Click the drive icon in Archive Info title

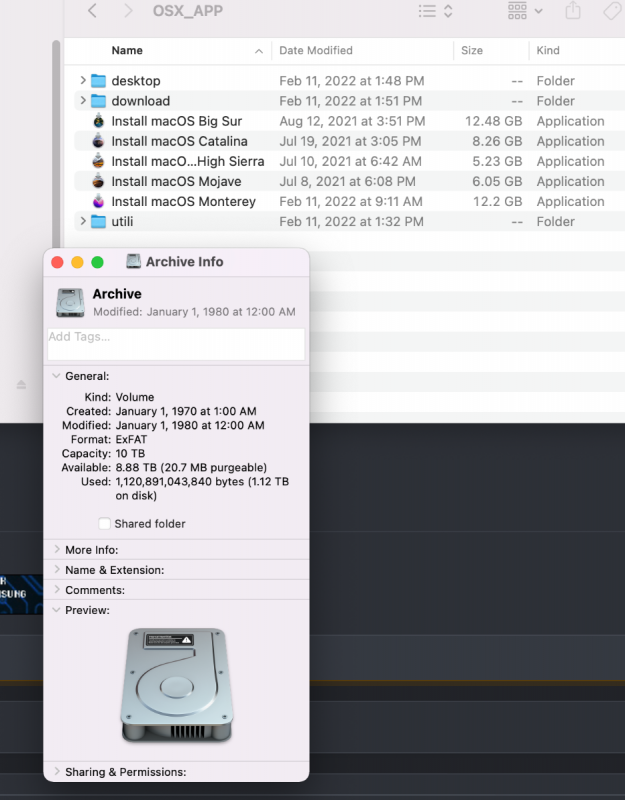click(x=134, y=261)
